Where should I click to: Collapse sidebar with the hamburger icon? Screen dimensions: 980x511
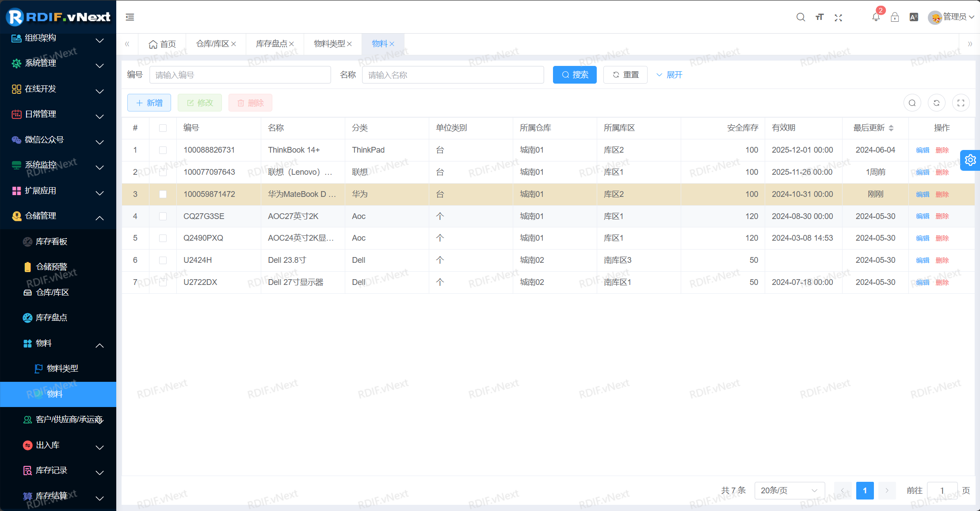[130, 17]
